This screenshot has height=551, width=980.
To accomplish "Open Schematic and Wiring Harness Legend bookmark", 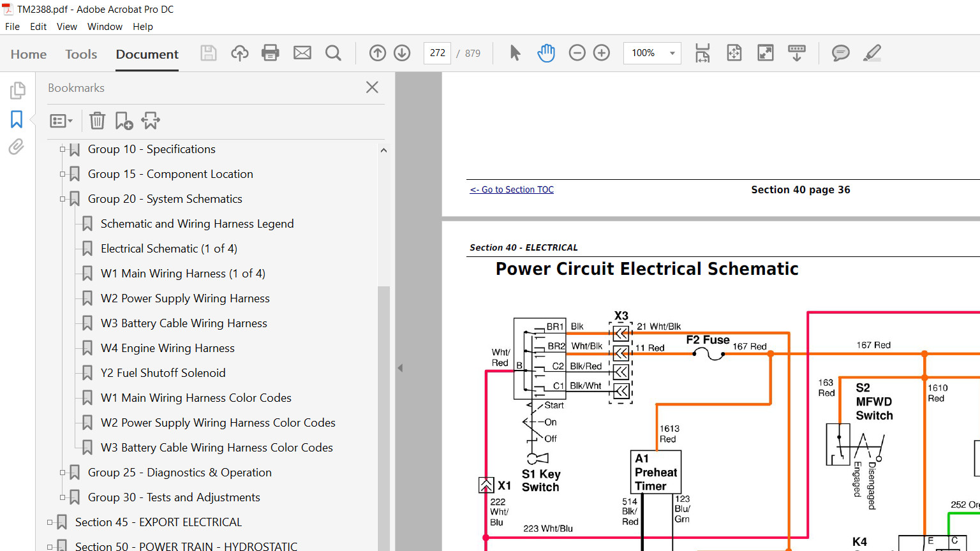I will coord(197,224).
